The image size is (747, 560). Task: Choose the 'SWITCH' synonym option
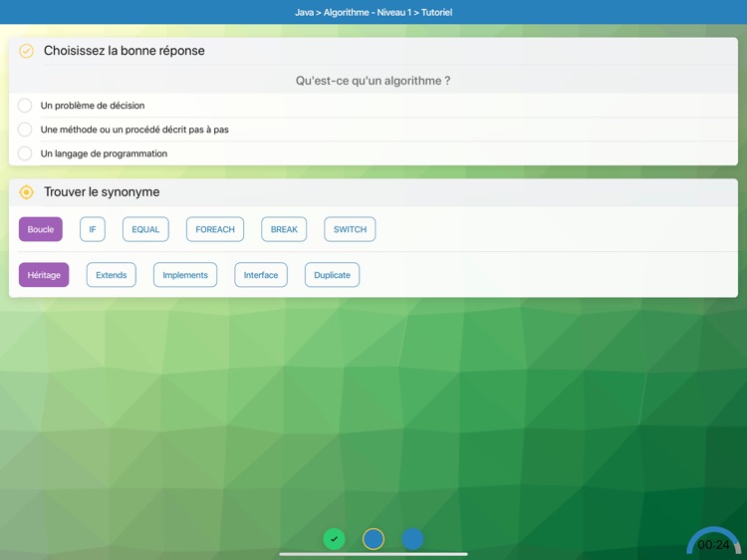pos(350,229)
